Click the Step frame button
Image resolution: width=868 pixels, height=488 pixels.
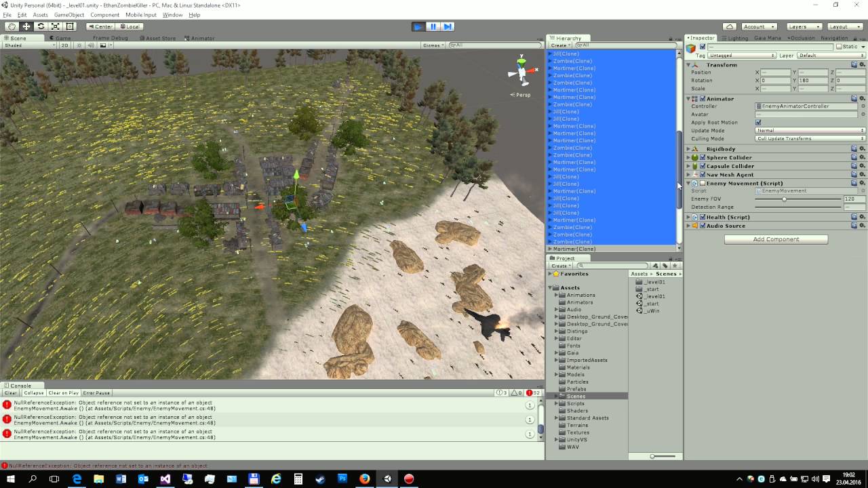(448, 26)
